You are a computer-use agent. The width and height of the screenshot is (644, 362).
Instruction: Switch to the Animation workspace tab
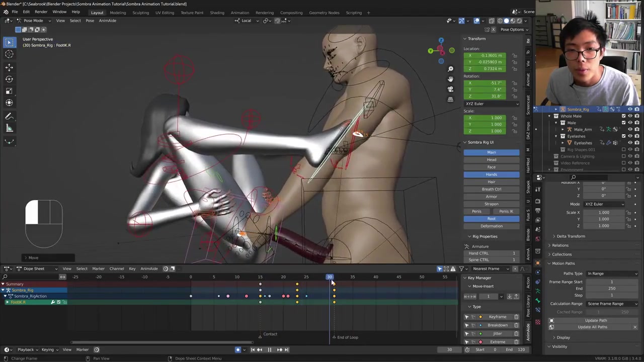click(x=239, y=13)
